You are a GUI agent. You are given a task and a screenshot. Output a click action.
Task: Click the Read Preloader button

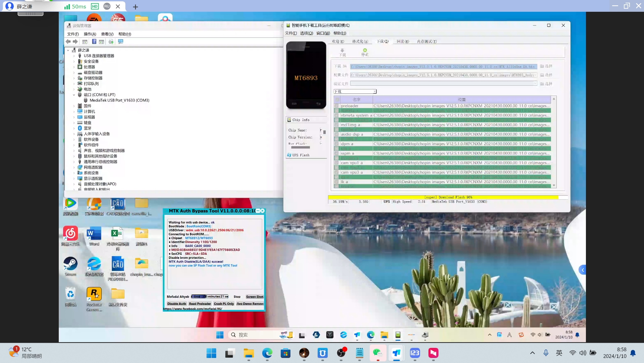click(x=200, y=304)
